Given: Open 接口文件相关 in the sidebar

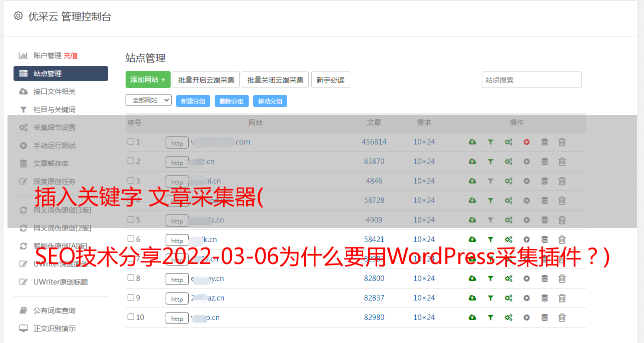Looking at the screenshot, I should pos(55,91).
